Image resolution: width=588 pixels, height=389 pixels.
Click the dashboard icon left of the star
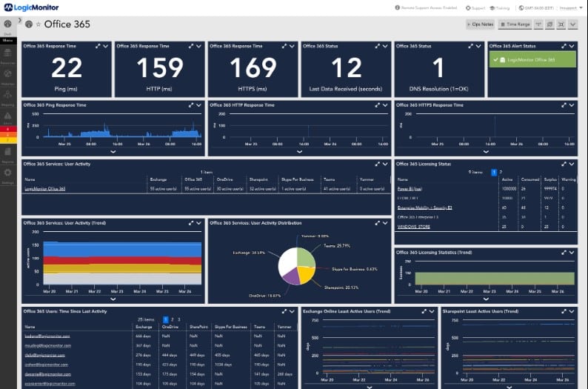29,24
